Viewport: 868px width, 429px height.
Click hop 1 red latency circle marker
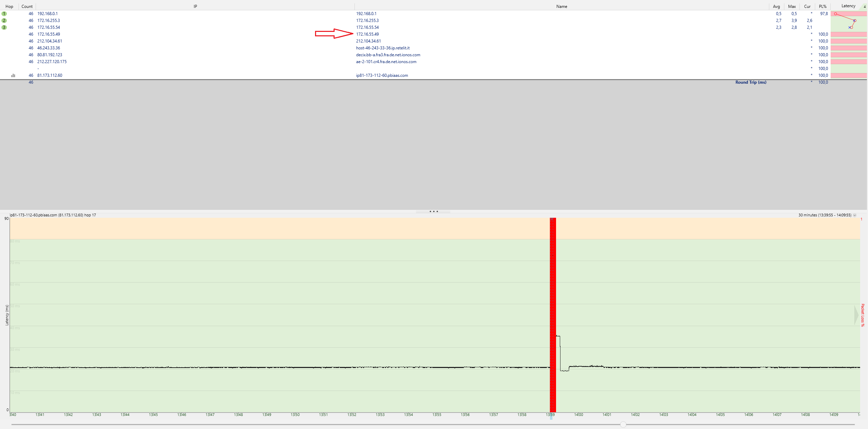[x=835, y=14]
